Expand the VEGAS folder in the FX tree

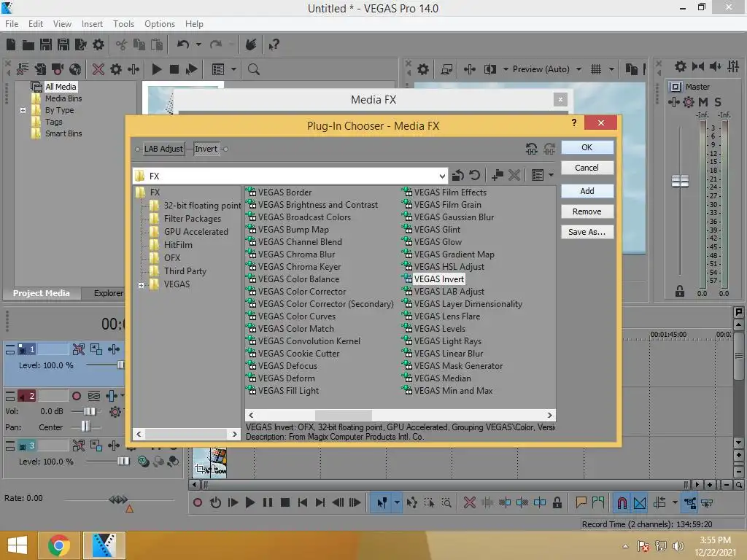(x=141, y=285)
